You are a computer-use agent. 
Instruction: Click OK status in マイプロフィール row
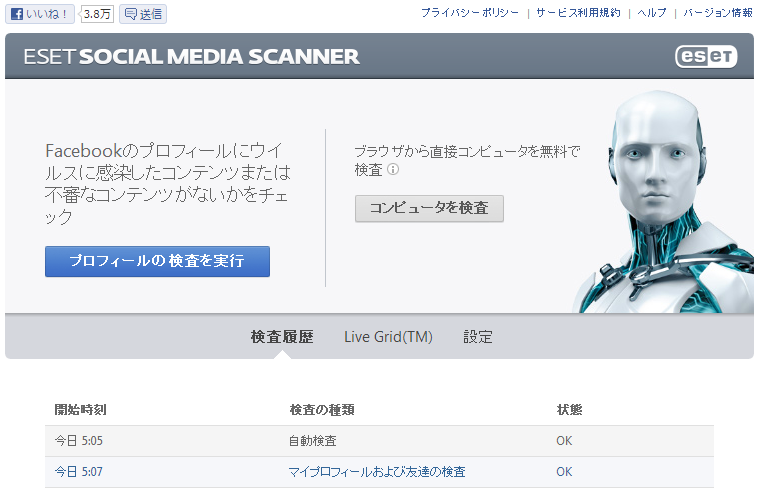point(564,471)
